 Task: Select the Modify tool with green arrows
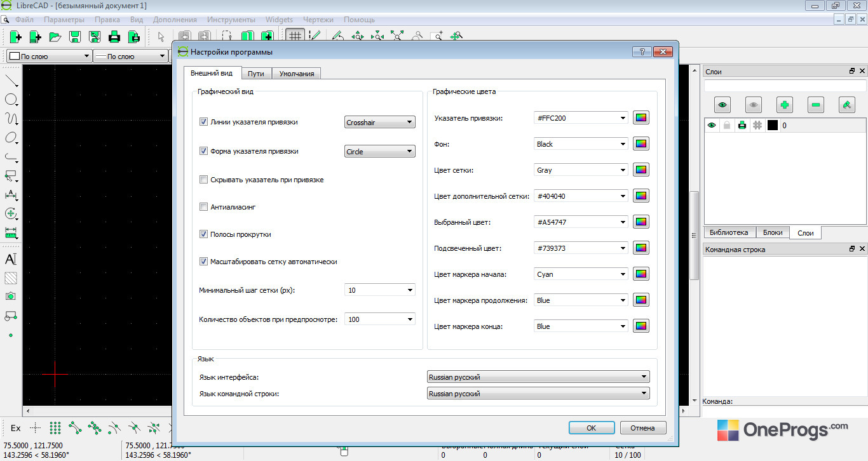click(x=11, y=214)
